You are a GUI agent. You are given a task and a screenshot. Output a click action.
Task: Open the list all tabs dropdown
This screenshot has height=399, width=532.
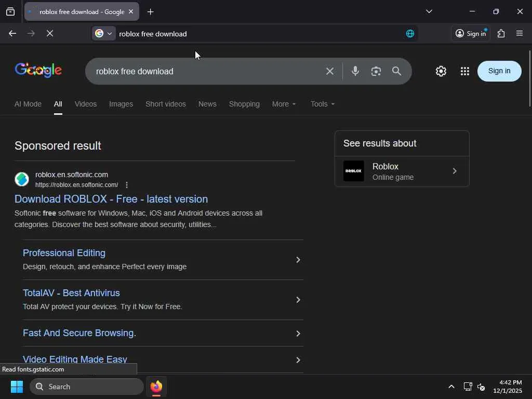pyautogui.click(x=429, y=11)
